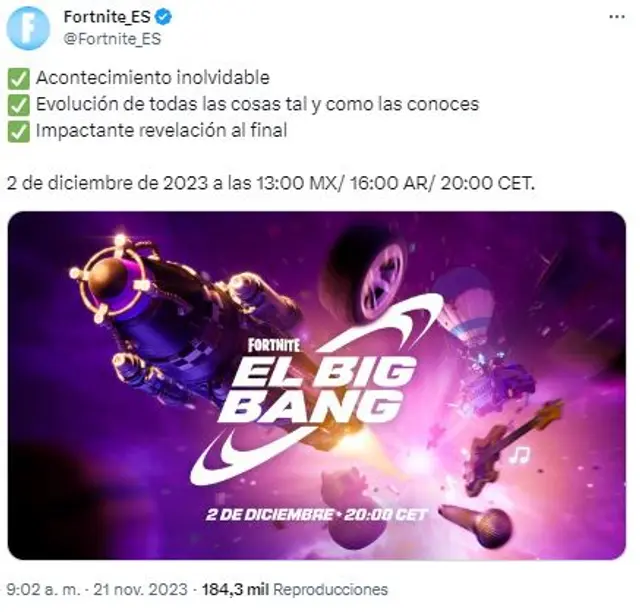Image resolution: width=640 pixels, height=612 pixels.
Task: Click the 21 nov. 2023 date
Action: [140, 590]
